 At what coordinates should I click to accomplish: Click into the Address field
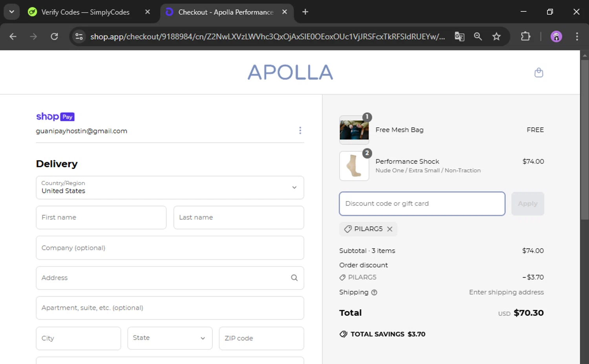coord(170,278)
